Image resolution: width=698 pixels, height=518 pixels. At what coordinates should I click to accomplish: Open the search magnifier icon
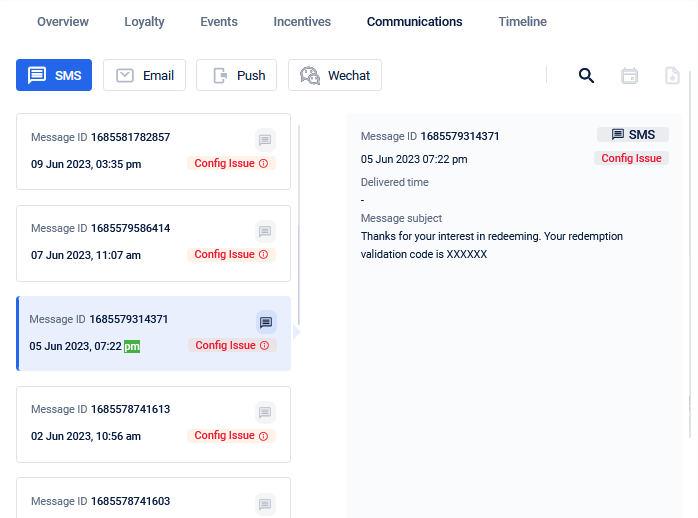pyautogui.click(x=586, y=76)
